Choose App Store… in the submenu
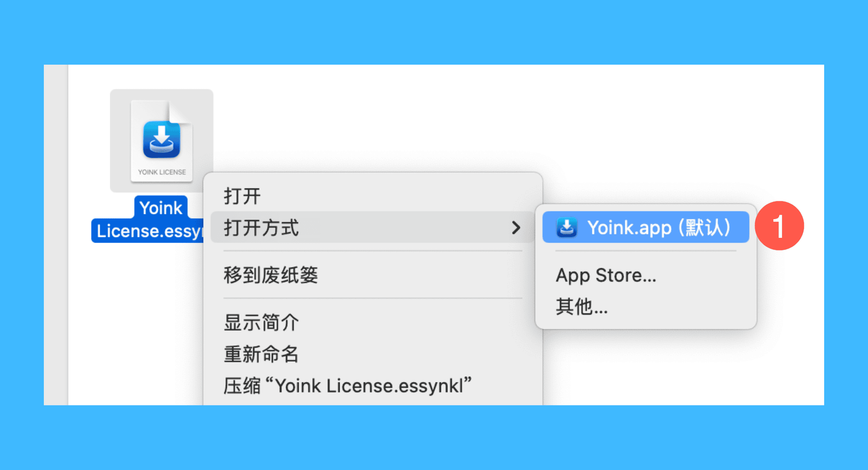 pyautogui.click(x=646, y=275)
